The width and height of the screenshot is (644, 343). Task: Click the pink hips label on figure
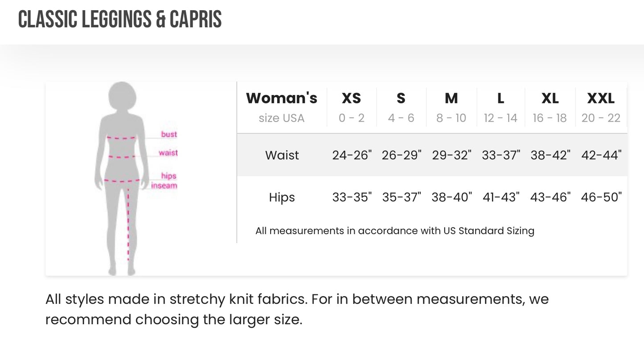pos(169,176)
